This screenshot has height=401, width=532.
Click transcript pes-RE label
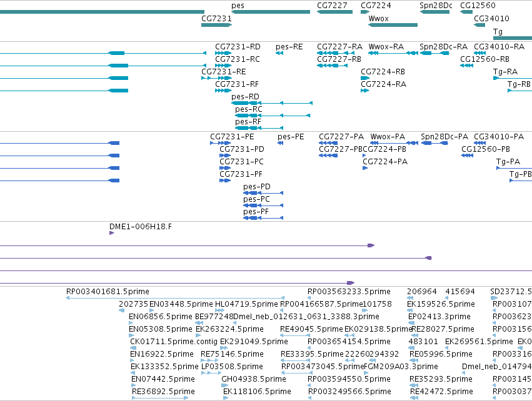pyautogui.click(x=289, y=47)
